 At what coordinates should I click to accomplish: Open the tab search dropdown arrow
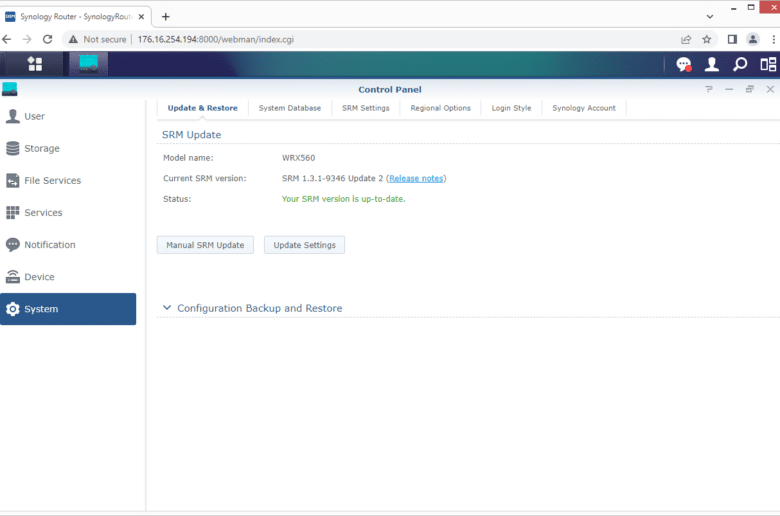pyautogui.click(x=710, y=16)
